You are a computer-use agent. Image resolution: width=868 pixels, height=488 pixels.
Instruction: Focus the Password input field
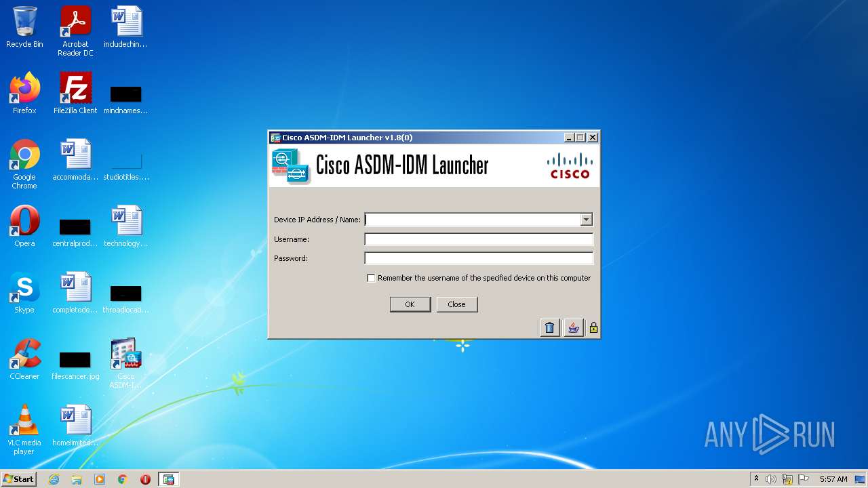click(479, 258)
